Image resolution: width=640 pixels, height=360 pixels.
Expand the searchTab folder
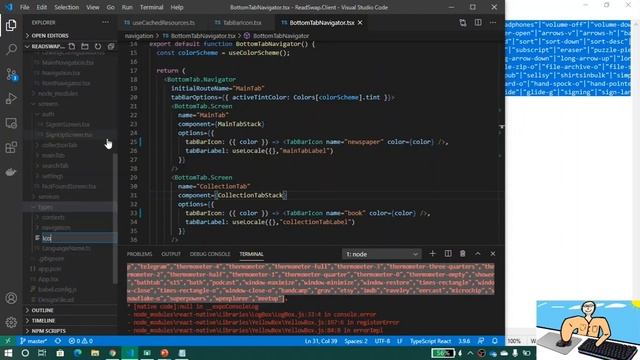click(55, 166)
